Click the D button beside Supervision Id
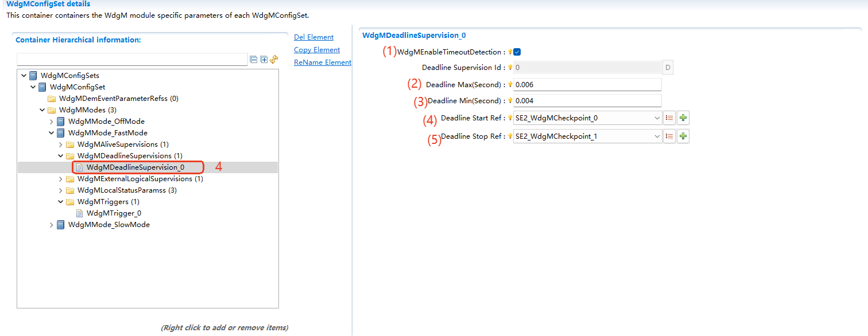The height and width of the screenshot is (336, 868). (x=668, y=68)
